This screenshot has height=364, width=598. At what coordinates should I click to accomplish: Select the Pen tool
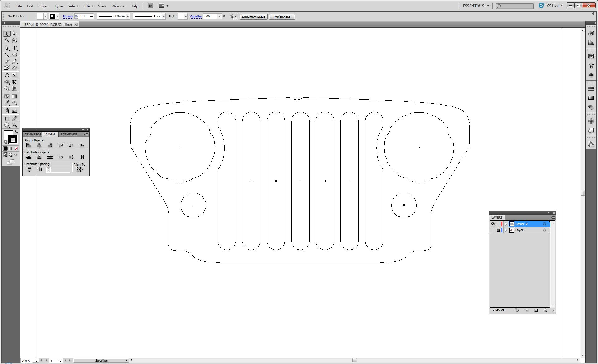tap(7, 48)
